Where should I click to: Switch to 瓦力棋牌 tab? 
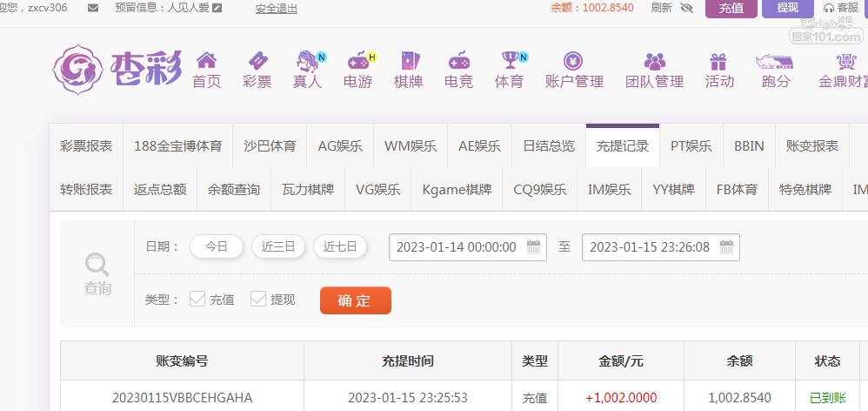(308, 189)
